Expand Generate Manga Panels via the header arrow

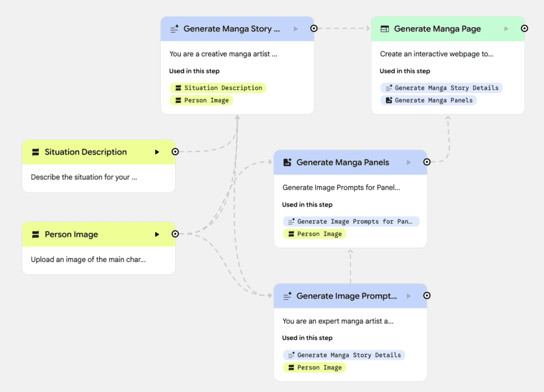[410, 162]
